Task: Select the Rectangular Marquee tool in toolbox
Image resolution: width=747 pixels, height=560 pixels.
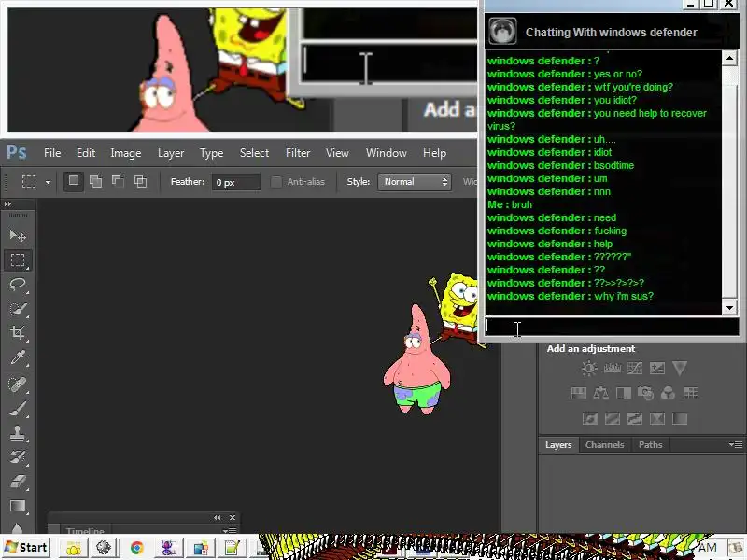Action: click(x=18, y=260)
